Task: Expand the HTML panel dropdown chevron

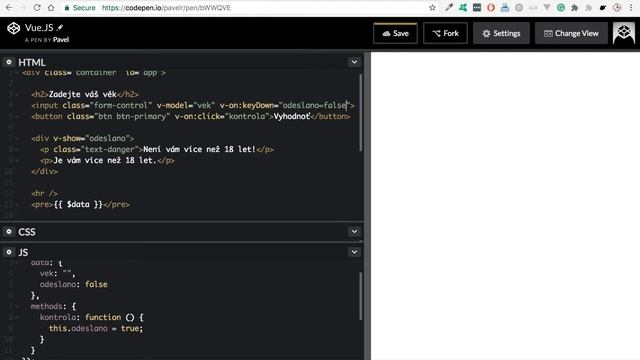Action: tap(354, 62)
